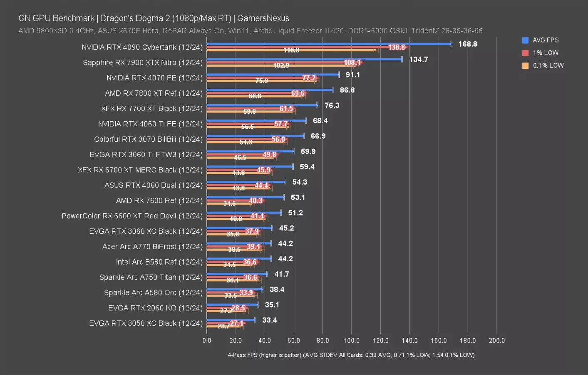Click the 138.8 1% low value label
This screenshot has height=375, width=588.
click(x=396, y=47)
